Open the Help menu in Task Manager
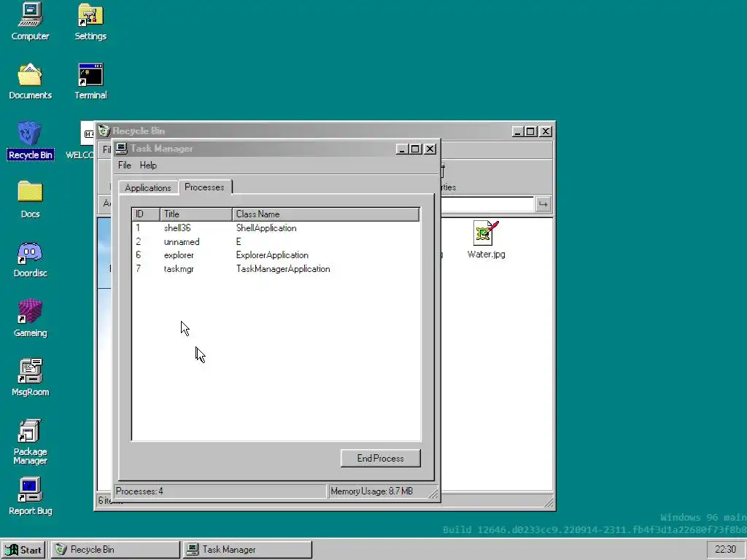 148,166
